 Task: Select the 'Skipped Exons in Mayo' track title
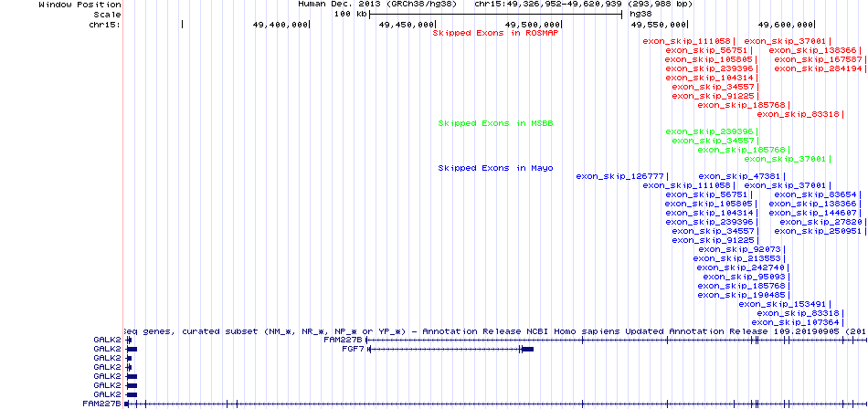point(483,168)
